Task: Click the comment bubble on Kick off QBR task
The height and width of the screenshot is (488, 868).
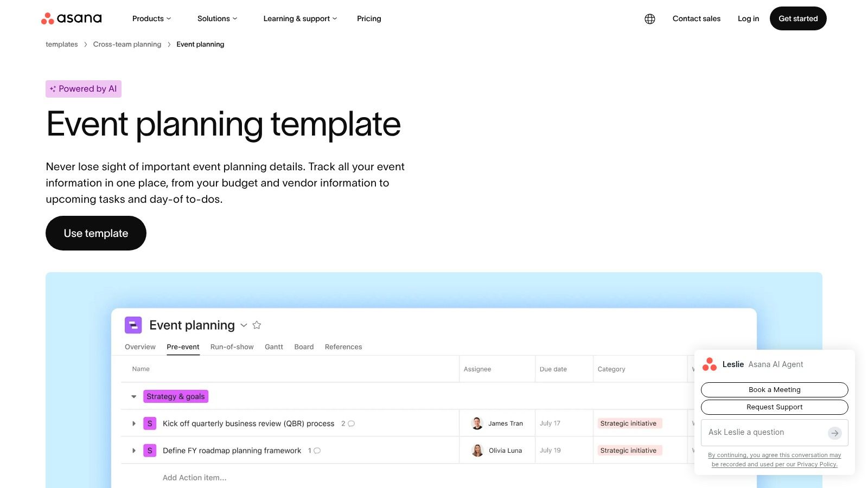Action: point(352,423)
